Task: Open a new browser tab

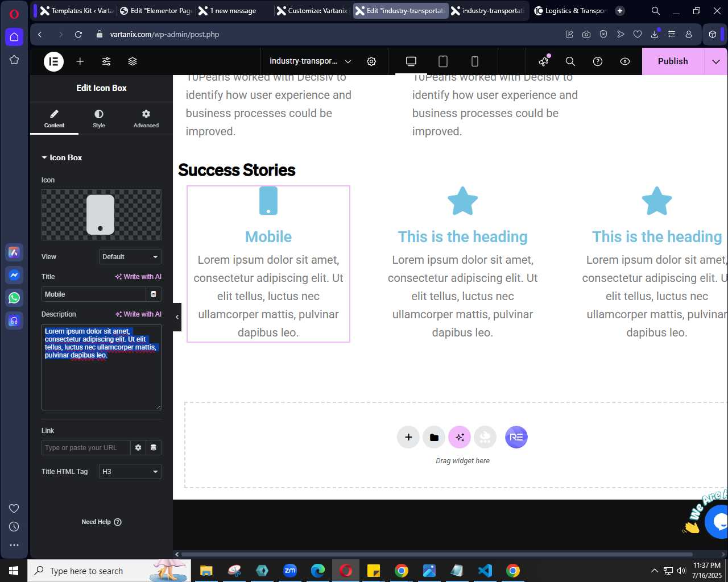Action: click(x=620, y=11)
